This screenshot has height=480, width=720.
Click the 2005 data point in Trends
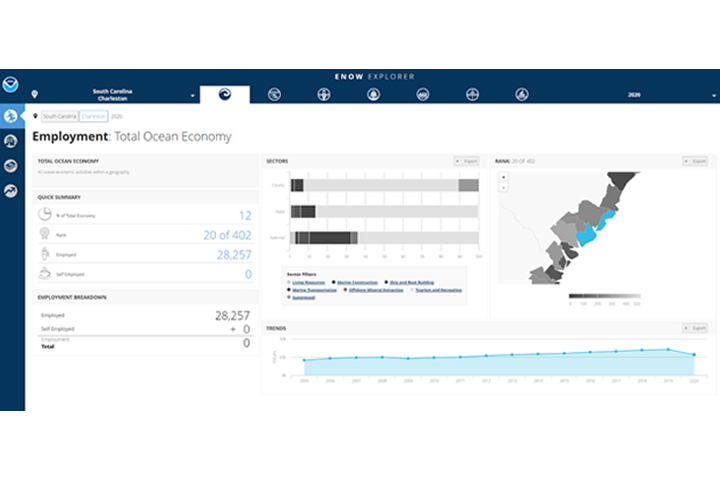304,360
